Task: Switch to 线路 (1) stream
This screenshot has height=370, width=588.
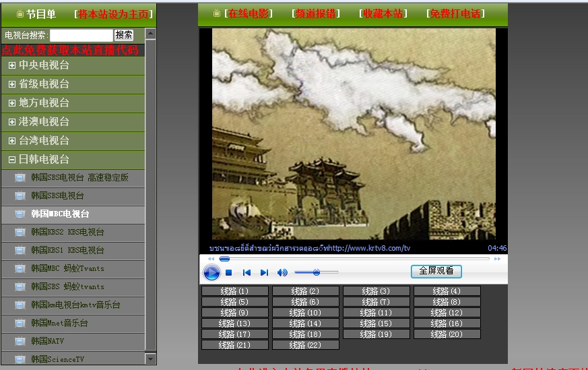Action: [235, 291]
